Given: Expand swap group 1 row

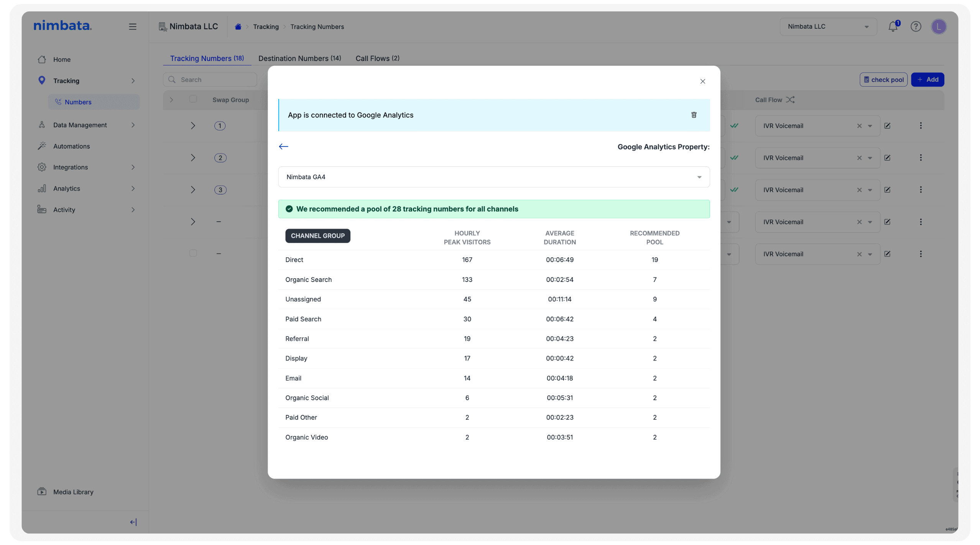Looking at the screenshot, I should click(193, 126).
